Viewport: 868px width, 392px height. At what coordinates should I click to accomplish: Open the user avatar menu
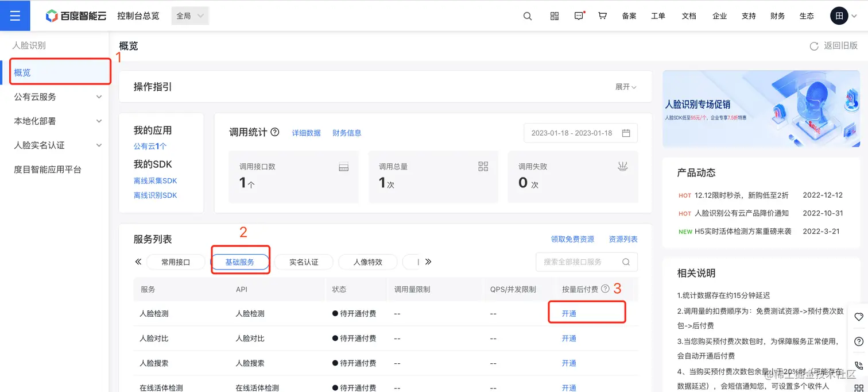coord(839,16)
